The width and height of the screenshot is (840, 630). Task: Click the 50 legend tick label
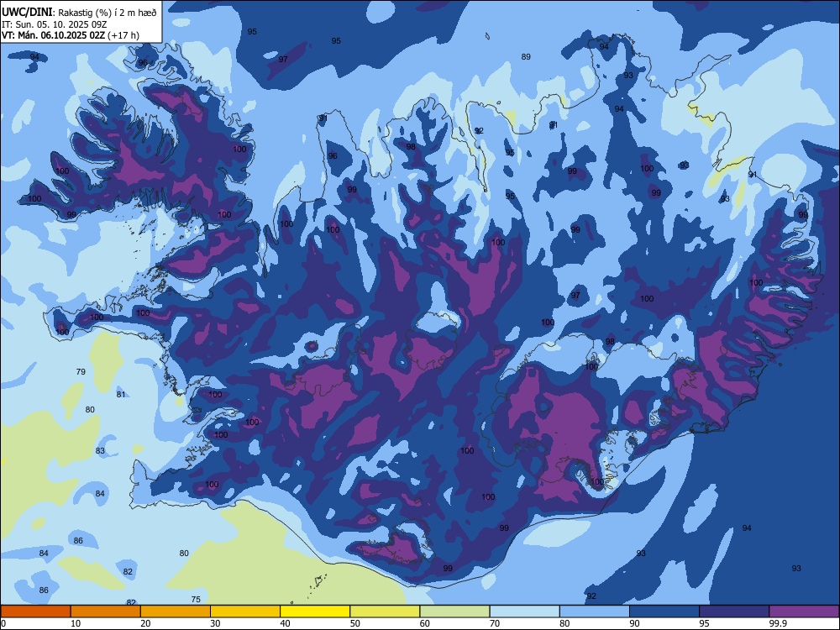tap(355, 623)
